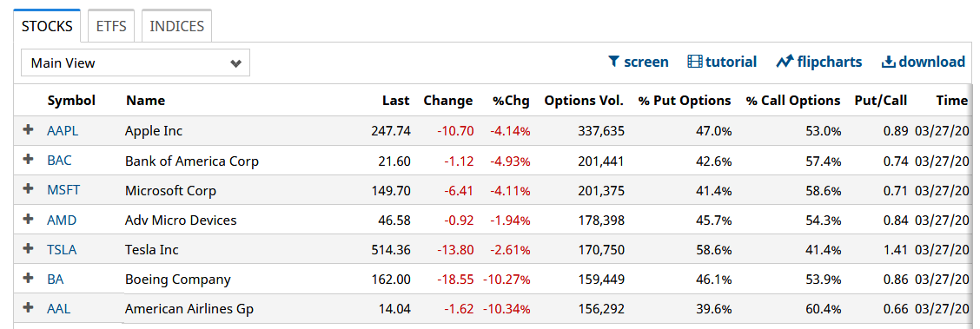
Task: Expand the BAC row plus icon
Action: 28,159
